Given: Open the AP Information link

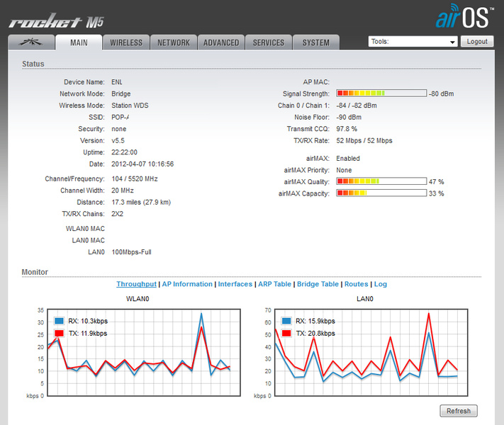Looking at the screenshot, I should coord(187,284).
